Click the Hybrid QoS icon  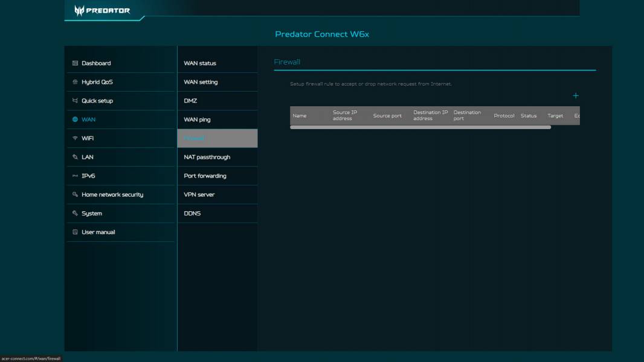(74, 81)
